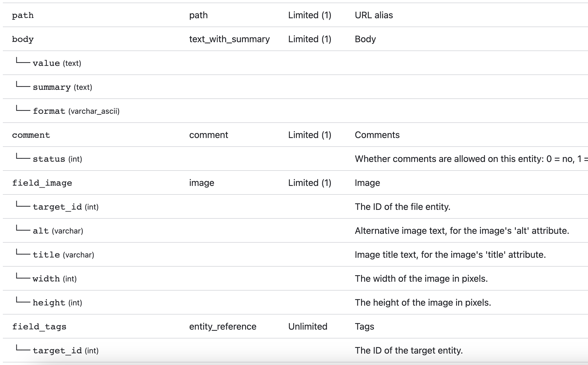The height and width of the screenshot is (365, 588).
Task: Click the path field name
Action: (23, 15)
